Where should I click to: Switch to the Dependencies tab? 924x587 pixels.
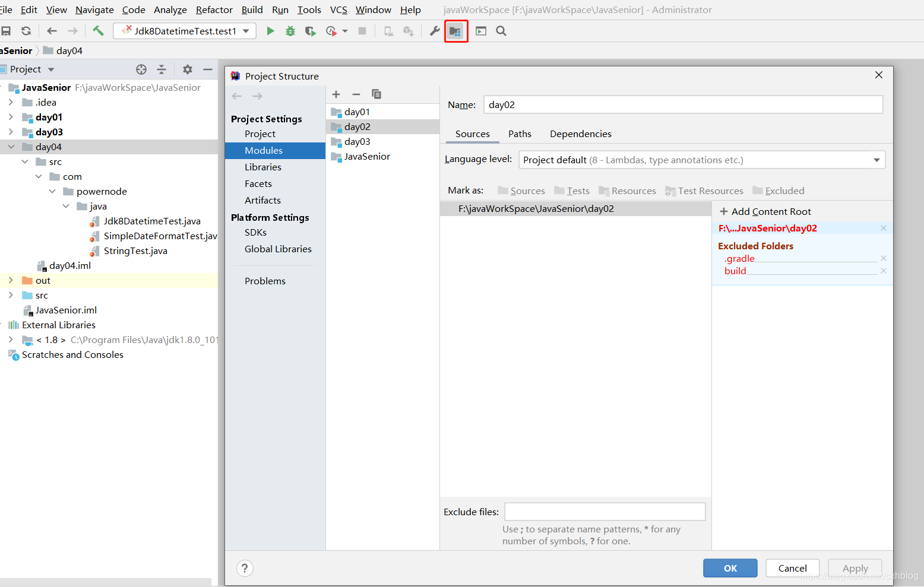coord(581,134)
